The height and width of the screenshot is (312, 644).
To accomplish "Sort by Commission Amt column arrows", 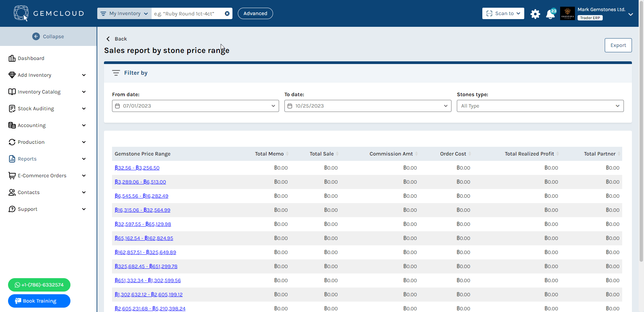I will [416, 154].
